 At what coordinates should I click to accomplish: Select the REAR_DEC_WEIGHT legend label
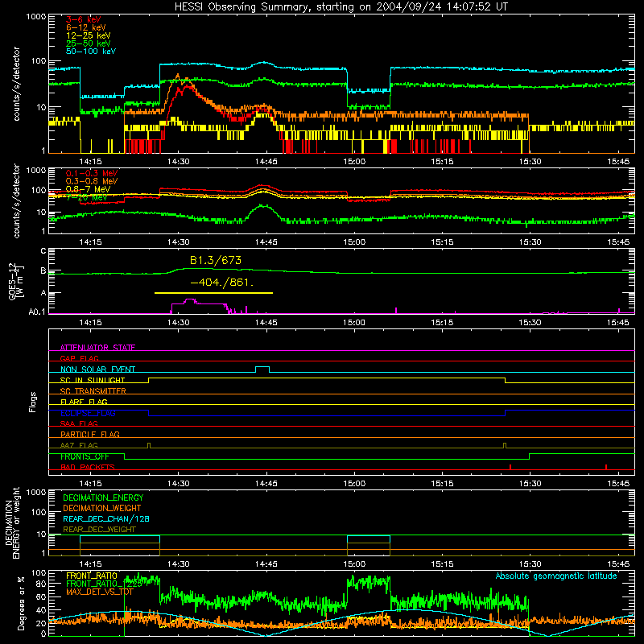pos(99,530)
